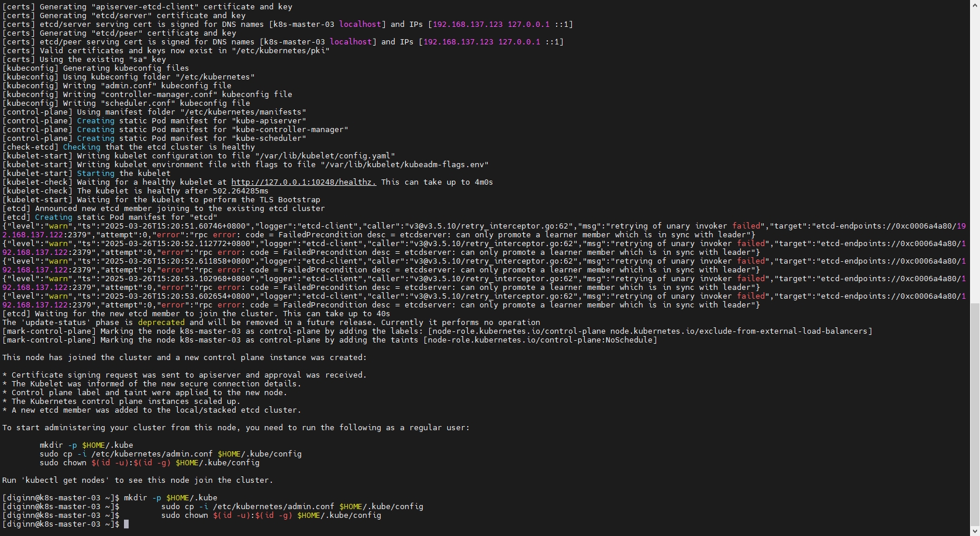The image size is (980, 536).
Task: Click the "/var/lib/kubelet/config.yaml" path
Action: click(x=325, y=156)
